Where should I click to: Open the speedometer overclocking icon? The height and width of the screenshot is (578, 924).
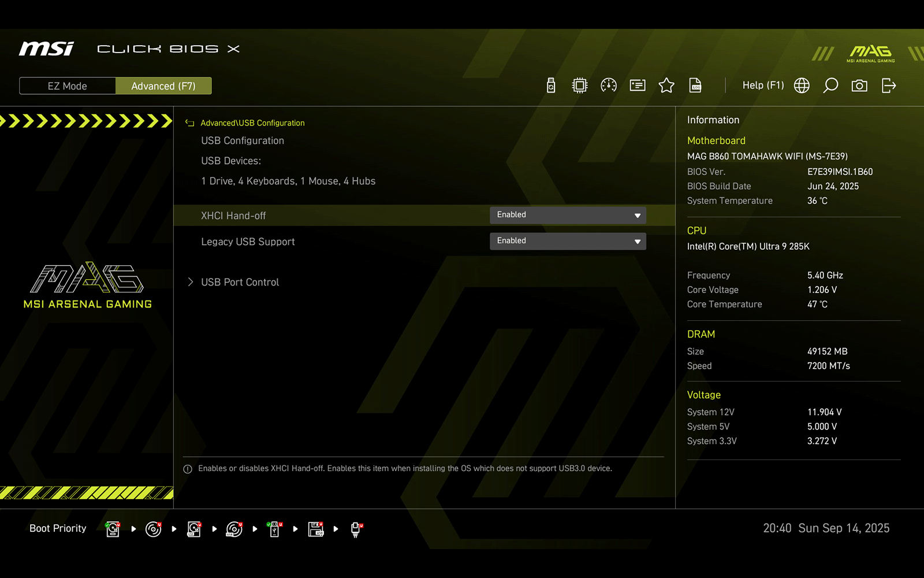coord(609,86)
